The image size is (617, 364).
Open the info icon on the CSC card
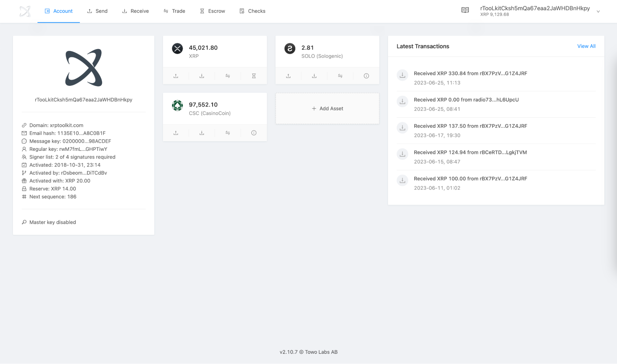[253, 133]
